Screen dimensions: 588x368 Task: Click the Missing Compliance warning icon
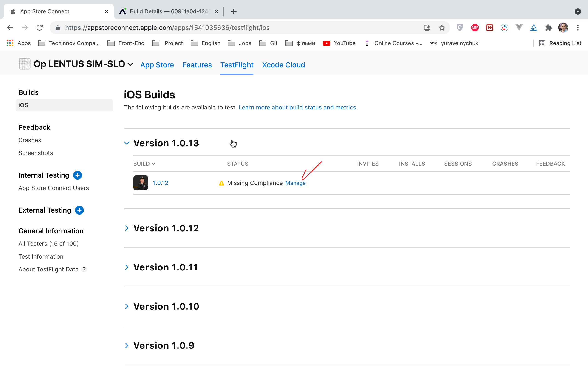(221, 183)
